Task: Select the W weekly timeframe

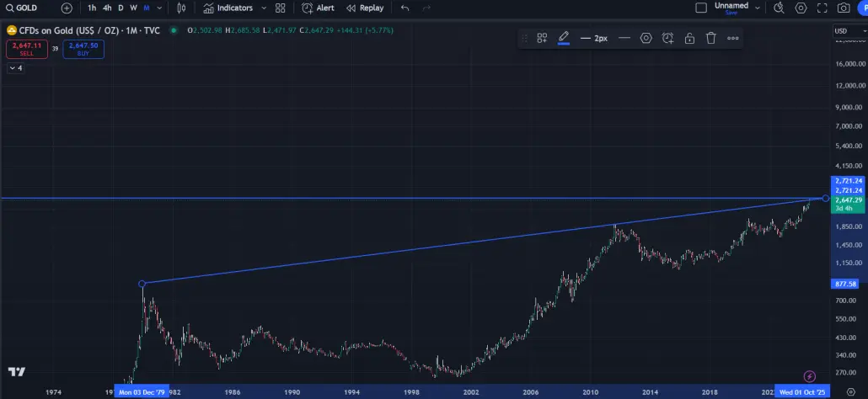Action: pos(133,8)
